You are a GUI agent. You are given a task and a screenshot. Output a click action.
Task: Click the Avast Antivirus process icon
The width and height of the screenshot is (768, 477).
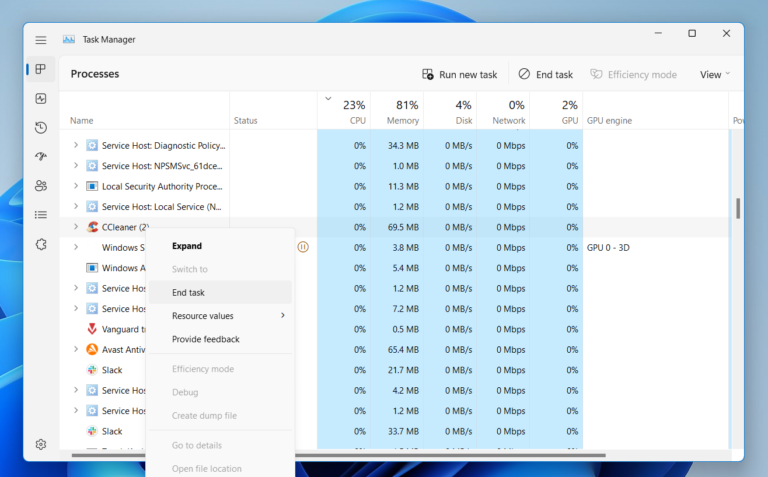coord(92,349)
